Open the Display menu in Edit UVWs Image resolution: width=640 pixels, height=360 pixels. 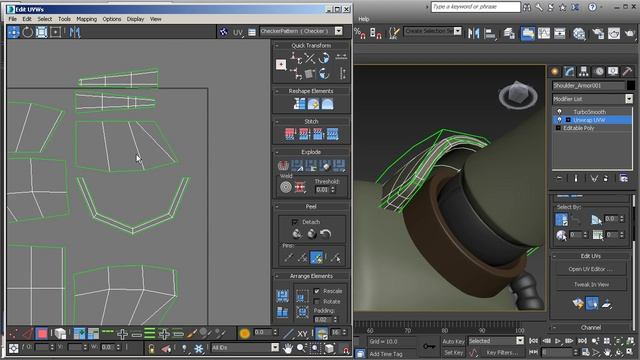135,19
